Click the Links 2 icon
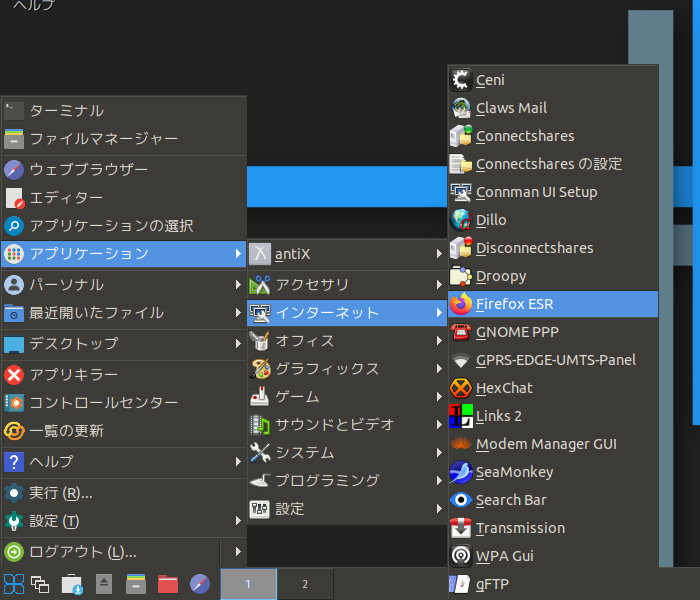Screen dimensions: 700x600 point(460,416)
